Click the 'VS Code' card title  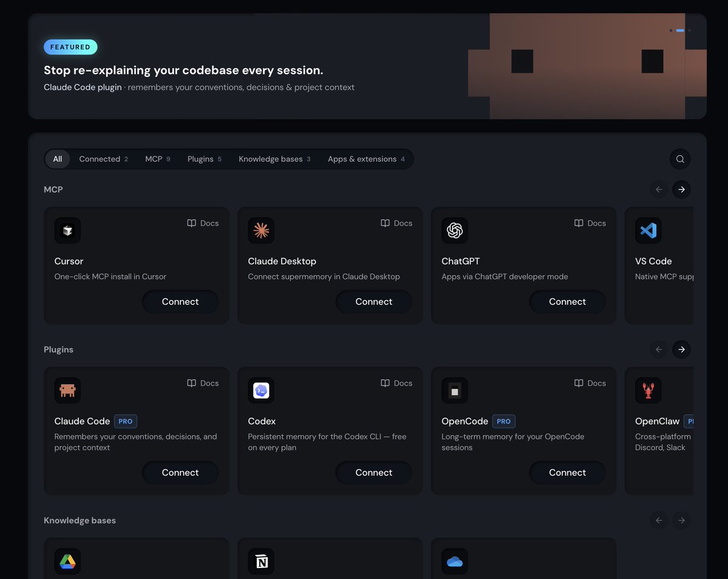click(653, 261)
